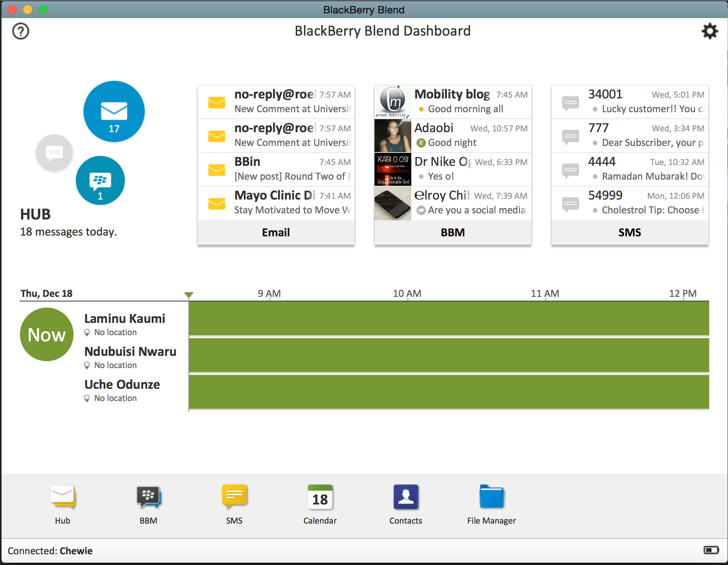Open the BBM panel footer button
The image size is (728, 565).
(453, 233)
